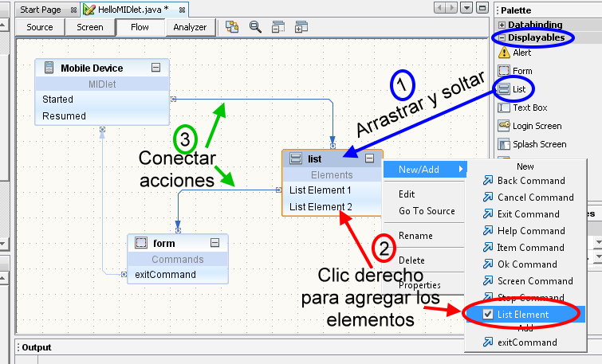This screenshot has height=364, width=602.
Task: Choose existing exitCommand in submenu
Action: coord(525,342)
